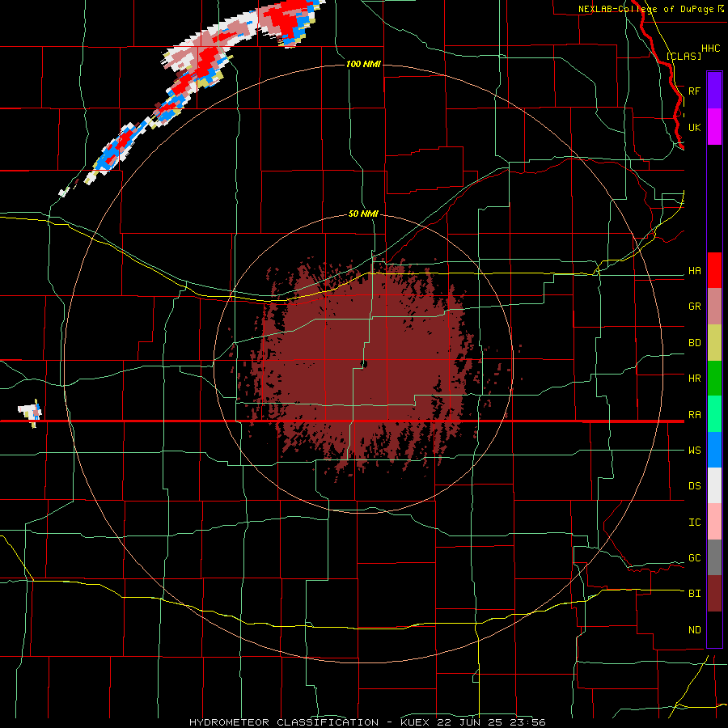Click the Hydrometeor Classification KUEX title text

(367, 722)
